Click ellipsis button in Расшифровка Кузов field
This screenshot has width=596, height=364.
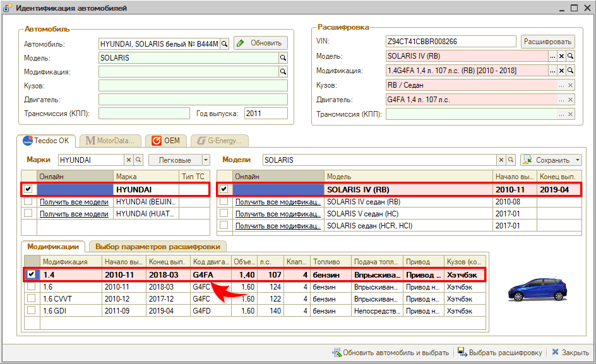[560, 85]
